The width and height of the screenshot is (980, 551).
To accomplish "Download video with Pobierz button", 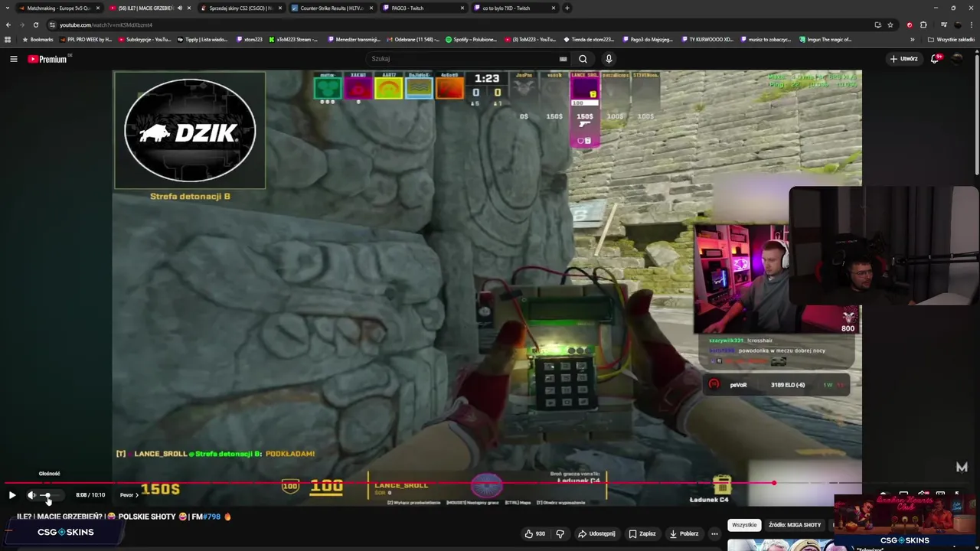I will pos(683,533).
